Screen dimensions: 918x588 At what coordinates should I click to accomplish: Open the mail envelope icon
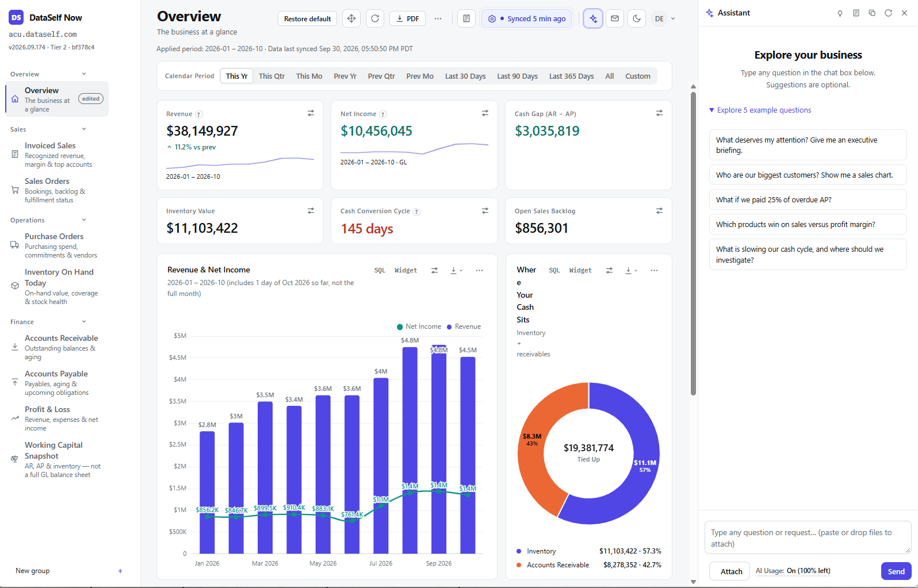615,18
